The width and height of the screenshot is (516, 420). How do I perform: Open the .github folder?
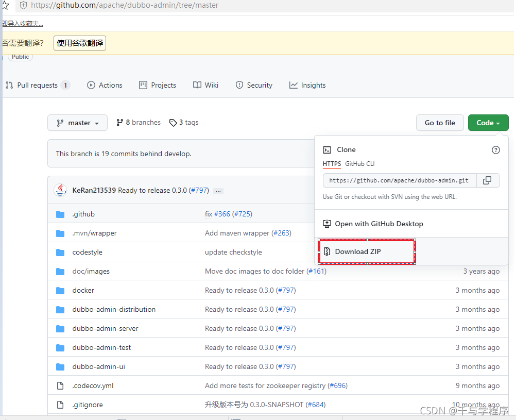pos(83,214)
